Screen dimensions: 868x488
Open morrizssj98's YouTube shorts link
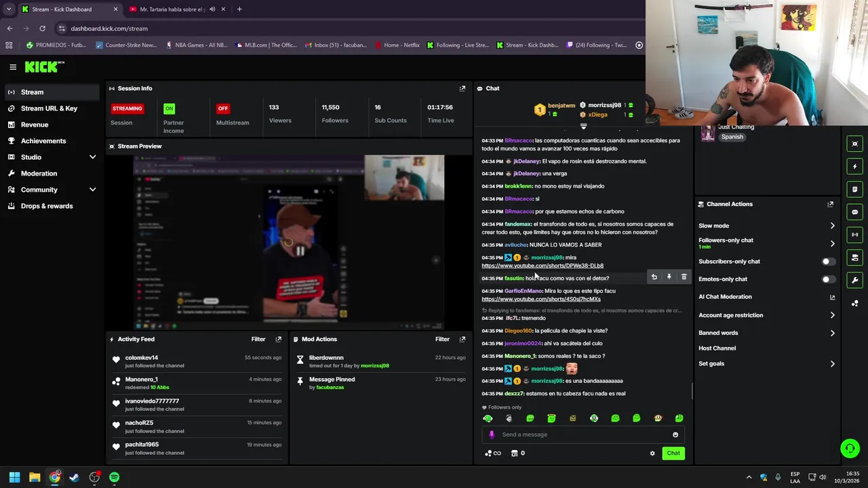click(542, 266)
